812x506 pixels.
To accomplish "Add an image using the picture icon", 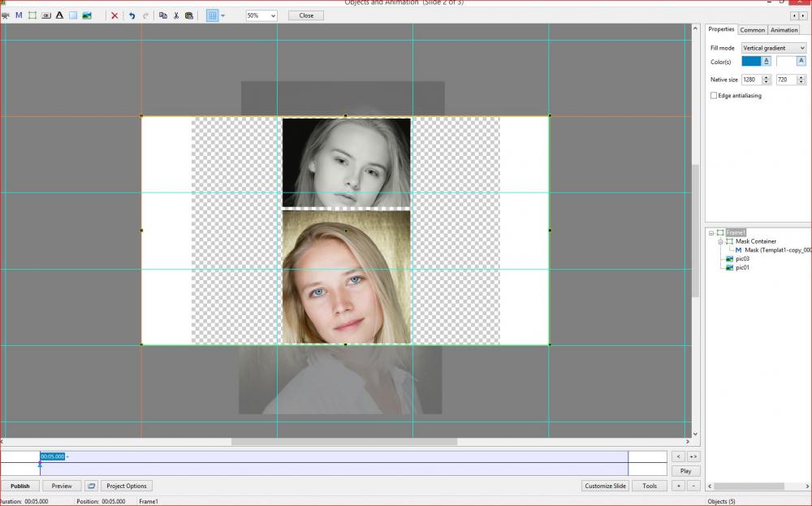I will (x=87, y=15).
